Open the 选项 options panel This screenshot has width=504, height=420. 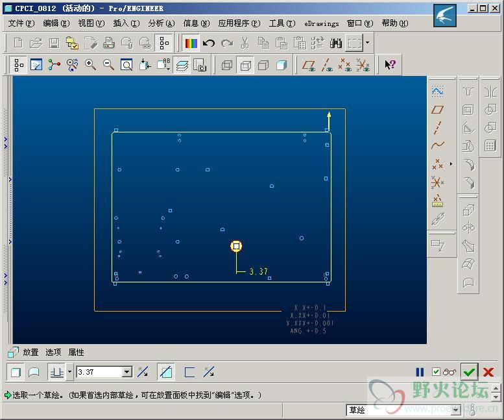click(53, 352)
